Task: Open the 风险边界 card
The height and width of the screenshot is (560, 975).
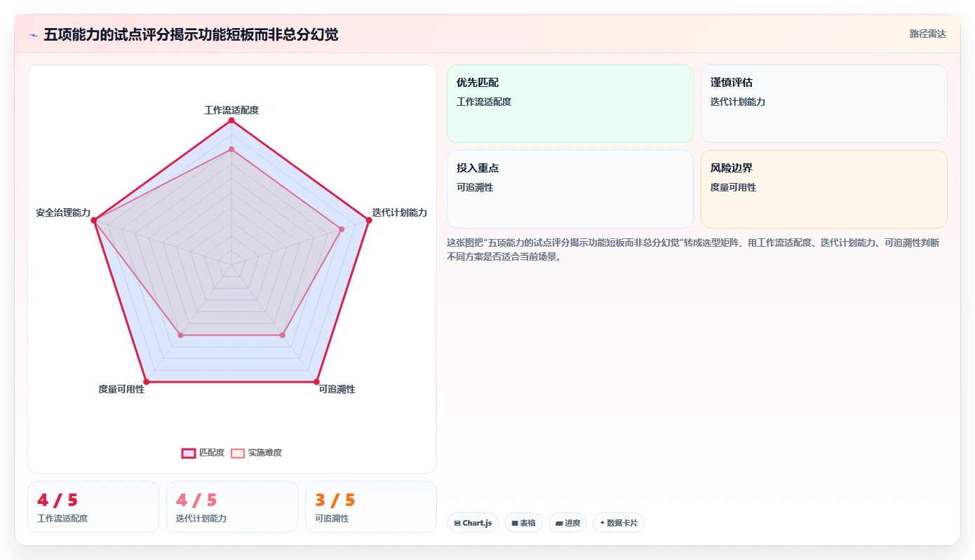Action: point(824,189)
